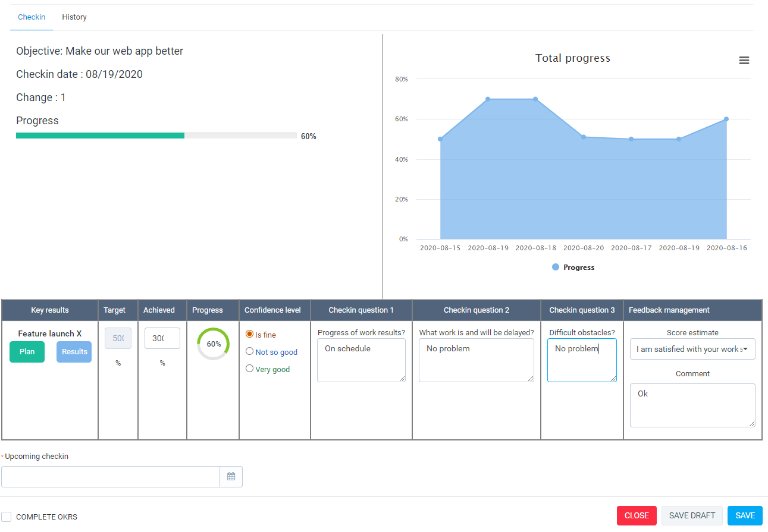The height and width of the screenshot is (532, 768).
Task: Click the Save Draft button
Action: point(692,516)
